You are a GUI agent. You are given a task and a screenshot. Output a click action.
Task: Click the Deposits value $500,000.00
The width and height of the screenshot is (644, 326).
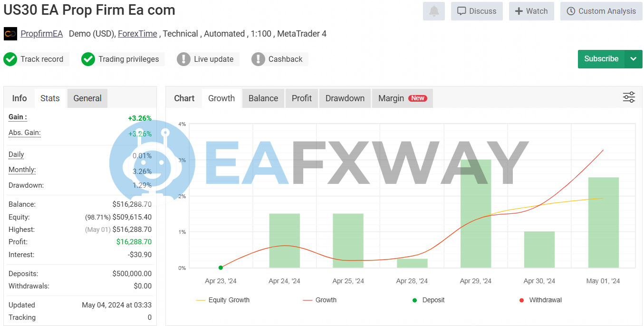pos(132,274)
